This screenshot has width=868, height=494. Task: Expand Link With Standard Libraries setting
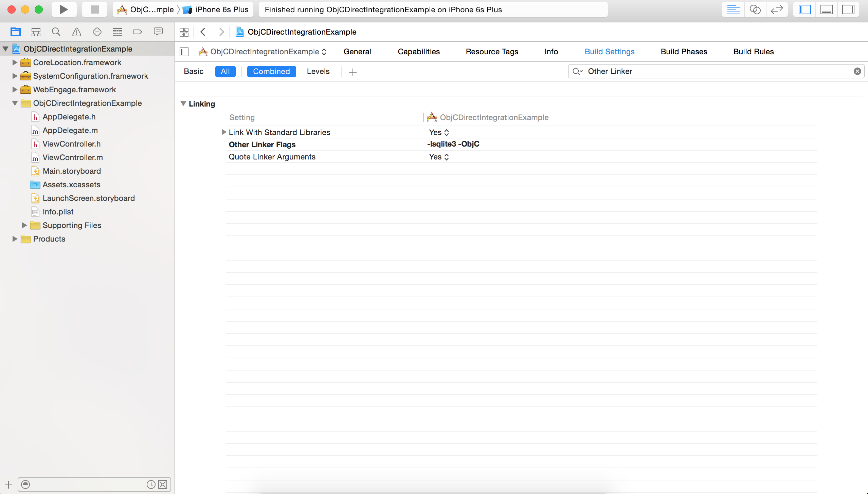224,132
